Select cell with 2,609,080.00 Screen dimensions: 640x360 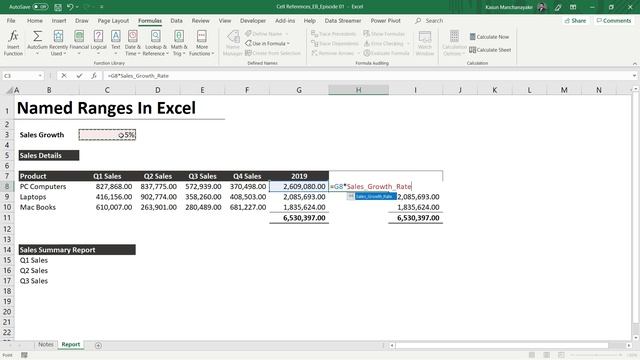[299, 187]
